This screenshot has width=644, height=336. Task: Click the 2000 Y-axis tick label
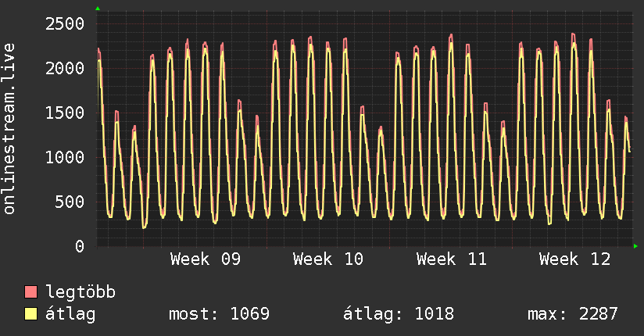[63, 68]
